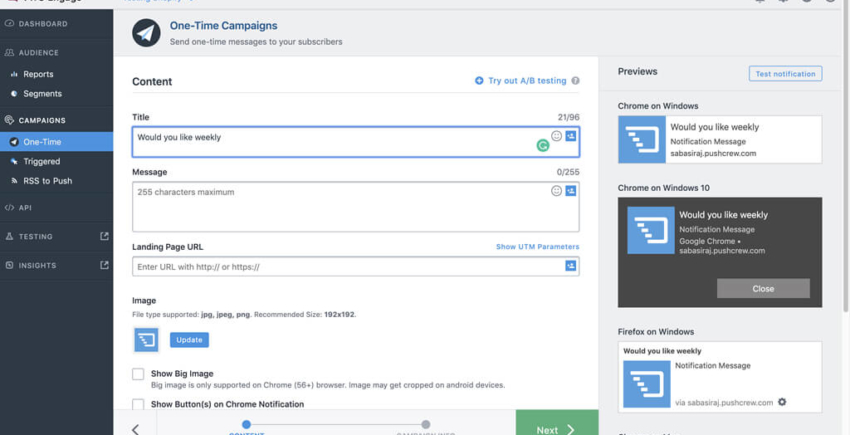The height and width of the screenshot is (435, 850).
Task: Click gear icon in Firefox preview
Action: [x=782, y=402]
